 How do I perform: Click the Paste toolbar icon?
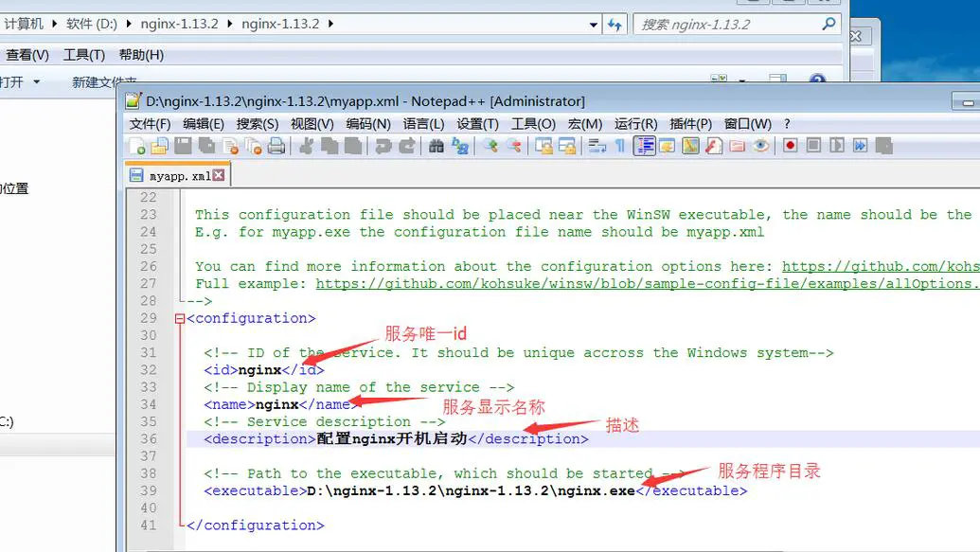point(353,146)
